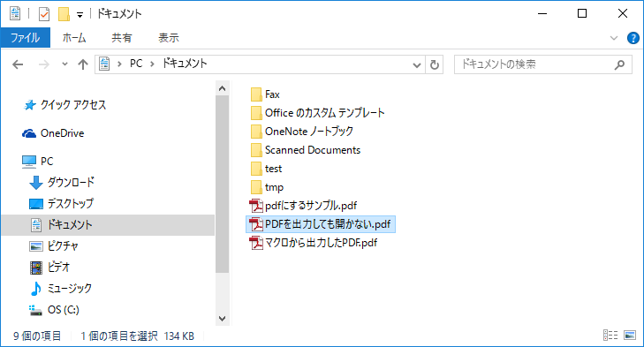
Task: Click PC in the address breadcrumb
Action: coord(136,64)
